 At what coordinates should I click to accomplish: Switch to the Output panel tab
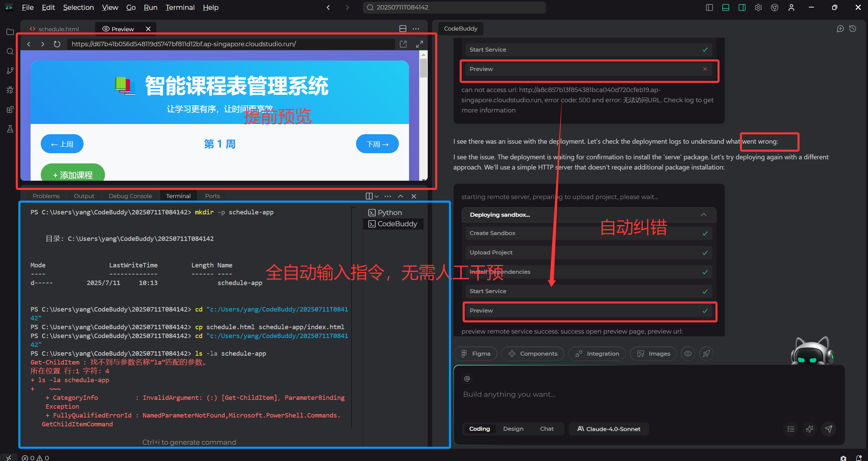84,196
